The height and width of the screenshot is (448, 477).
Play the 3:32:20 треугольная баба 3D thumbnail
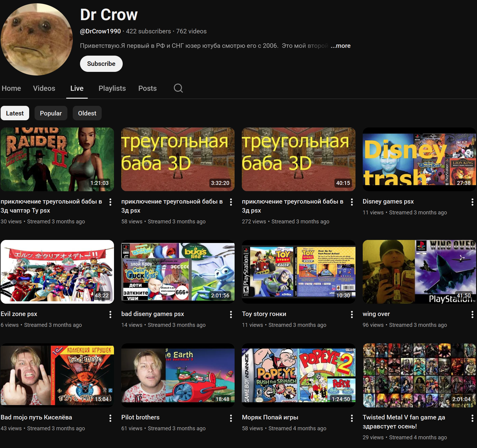178,159
